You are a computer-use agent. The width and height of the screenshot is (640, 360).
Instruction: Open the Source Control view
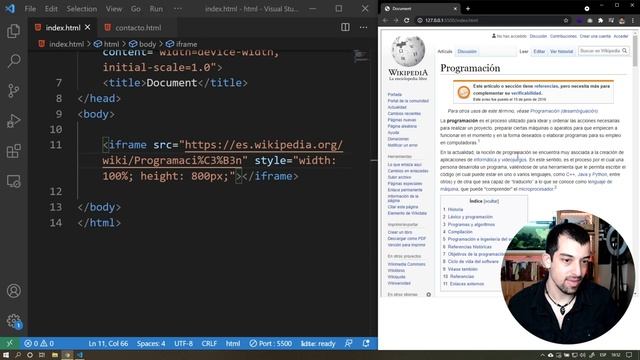13,91
